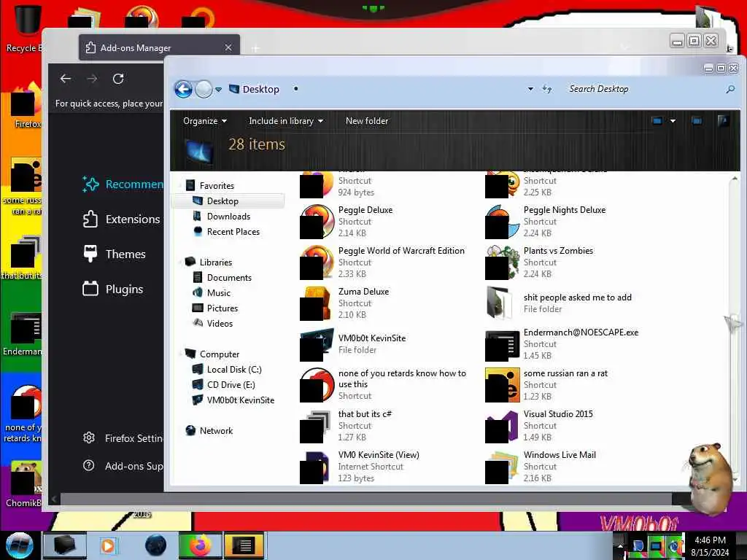Select the Windows Live Mail shortcut
The width and height of the screenshot is (747, 560).
(x=541, y=467)
